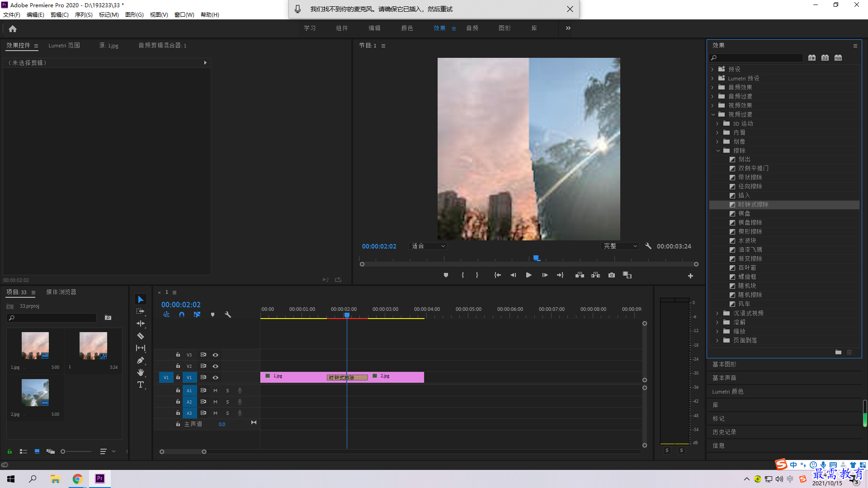Toggle linked selection in timeline
Screen dimensions: 868x488
click(197, 314)
